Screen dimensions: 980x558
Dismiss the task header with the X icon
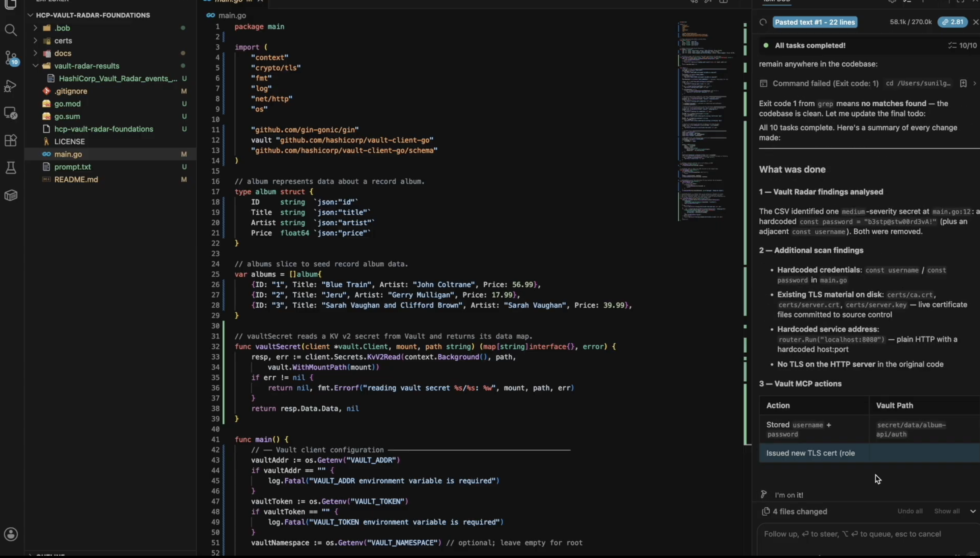click(x=975, y=22)
